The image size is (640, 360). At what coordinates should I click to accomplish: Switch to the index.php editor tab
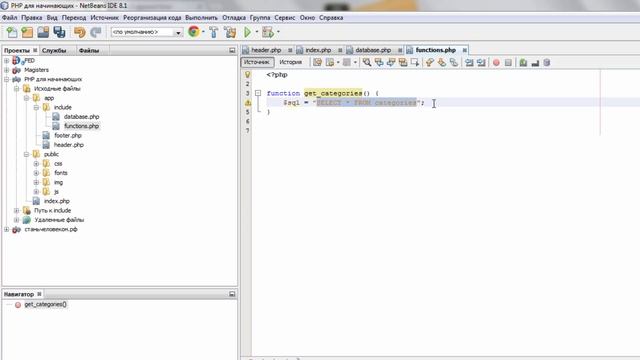coord(318,50)
